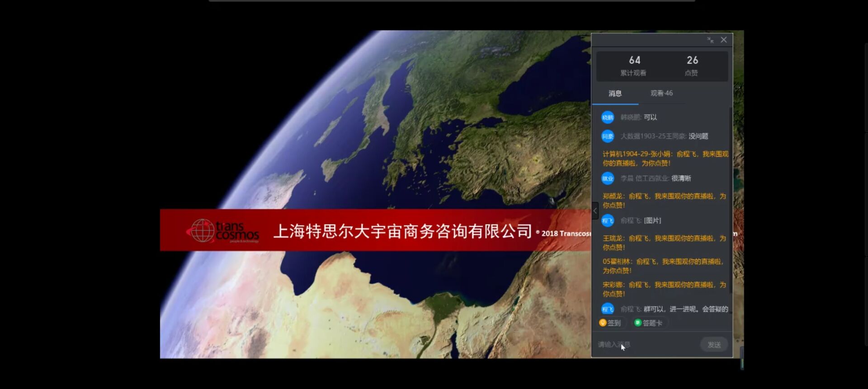The image size is (868, 389).
Task: Click the yellow 签到 location pin icon
Action: click(x=603, y=323)
